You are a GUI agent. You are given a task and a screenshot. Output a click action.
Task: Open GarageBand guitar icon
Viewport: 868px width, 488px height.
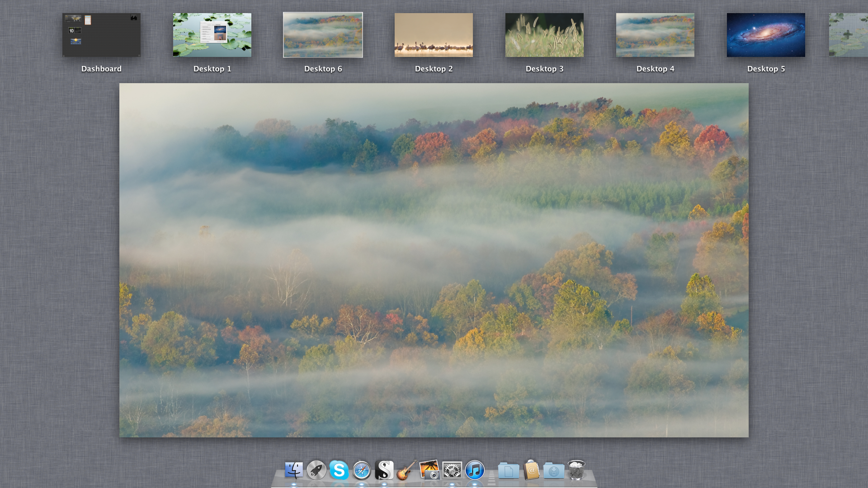[x=407, y=470]
